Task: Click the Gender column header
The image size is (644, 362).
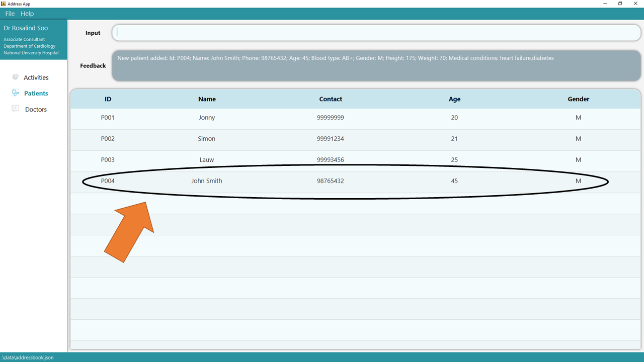Action: tap(578, 99)
